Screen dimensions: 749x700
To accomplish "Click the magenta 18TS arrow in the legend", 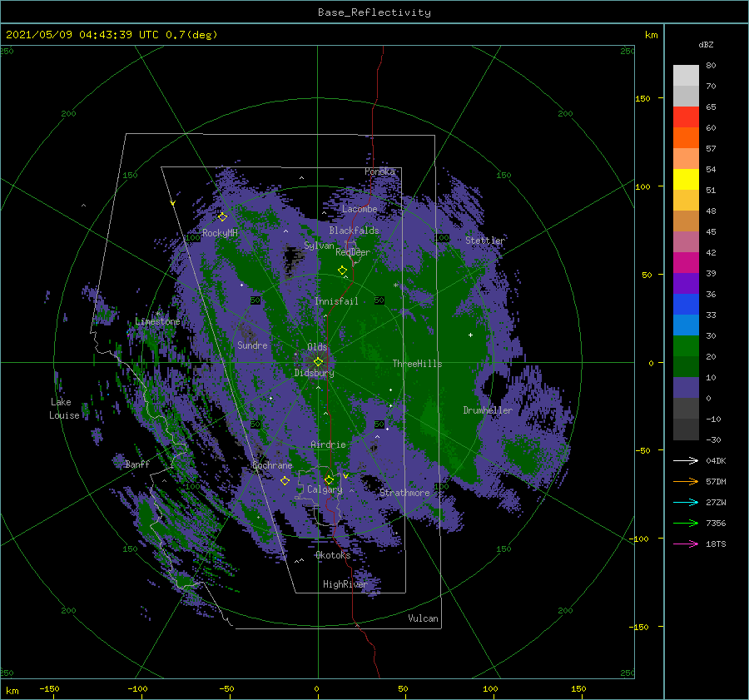I will point(686,544).
